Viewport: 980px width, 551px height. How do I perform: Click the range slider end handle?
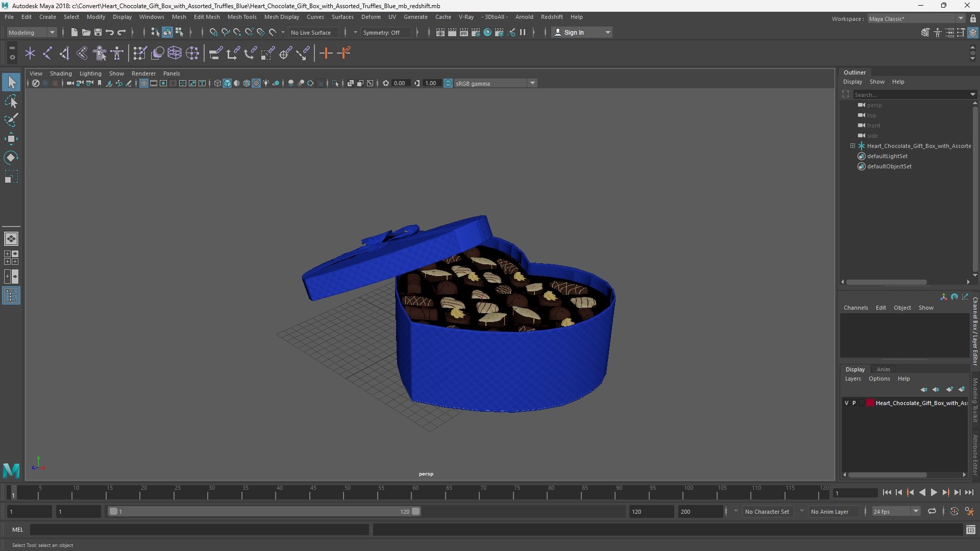(x=415, y=511)
